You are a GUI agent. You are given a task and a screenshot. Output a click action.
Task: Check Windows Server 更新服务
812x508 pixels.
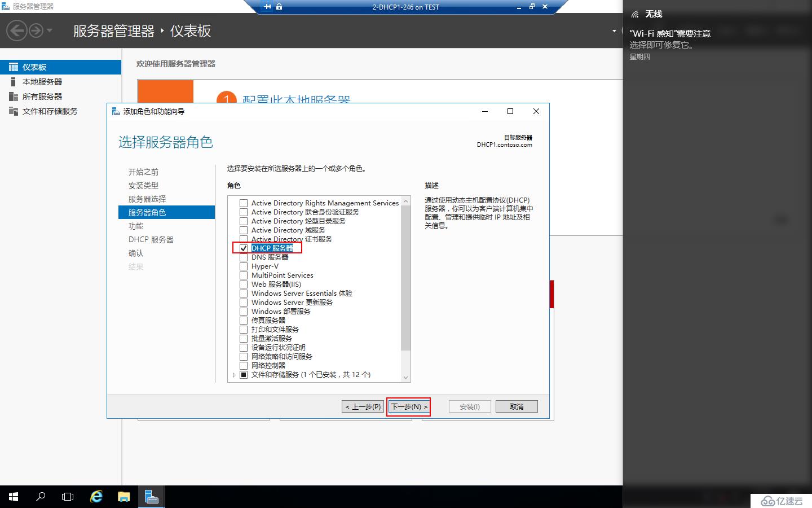(x=244, y=303)
